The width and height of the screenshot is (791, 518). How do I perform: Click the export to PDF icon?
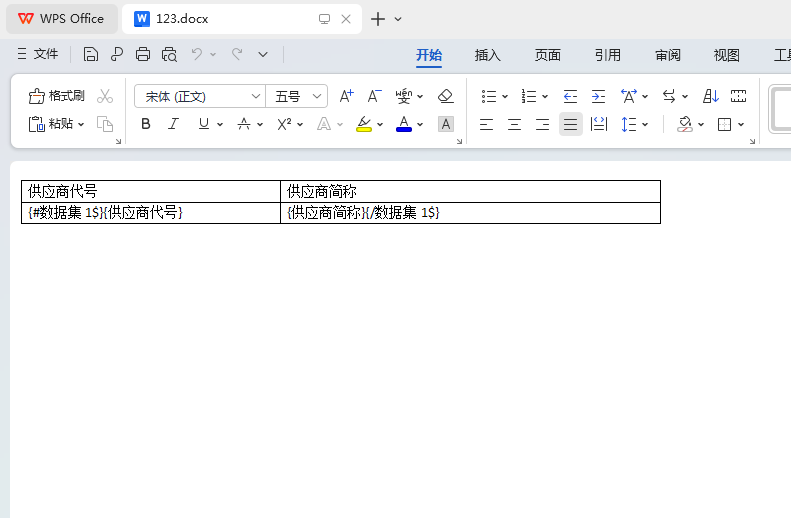pos(117,54)
